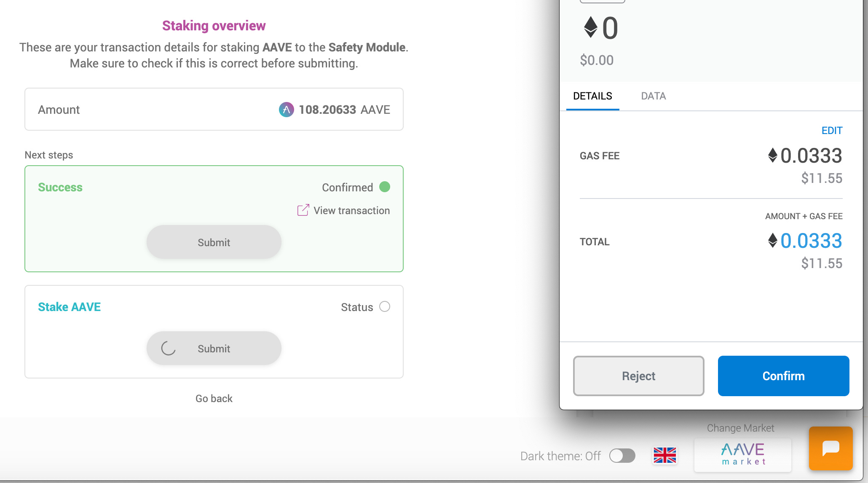Viewport: 868px width, 483px height.
Task: Click the Stake AAVE step title
Action: (69, 307)
